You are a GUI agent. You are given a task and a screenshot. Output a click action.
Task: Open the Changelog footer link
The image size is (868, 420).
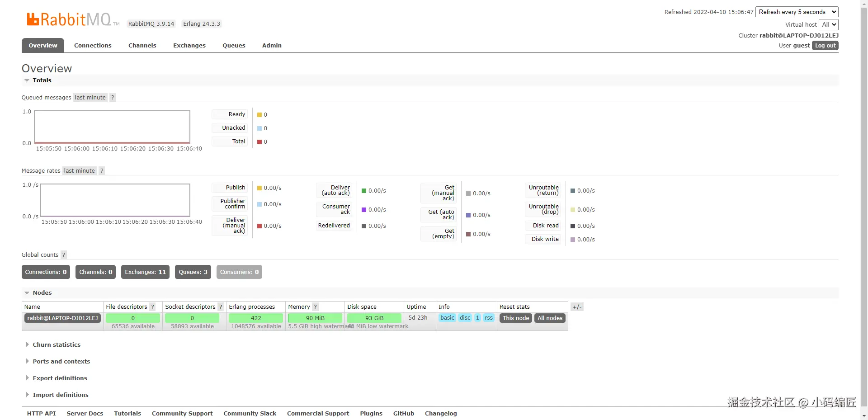[x=441, y=414]
